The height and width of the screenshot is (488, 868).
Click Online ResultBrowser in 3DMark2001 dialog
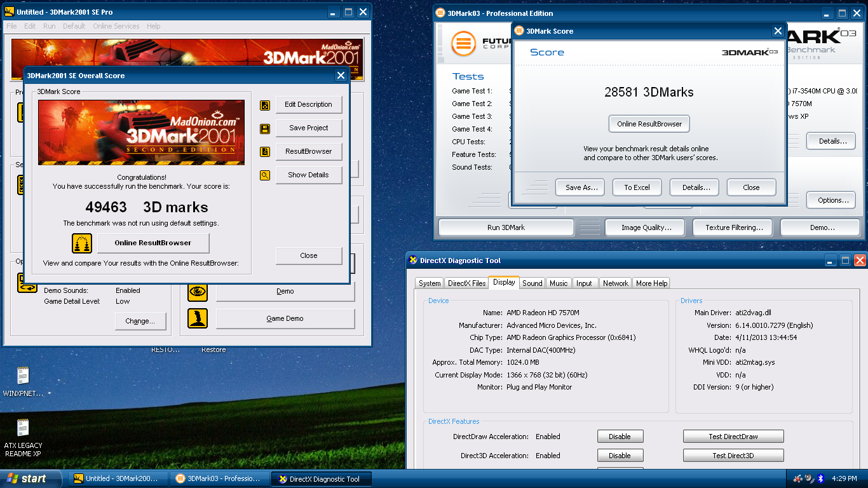(153, 243)
